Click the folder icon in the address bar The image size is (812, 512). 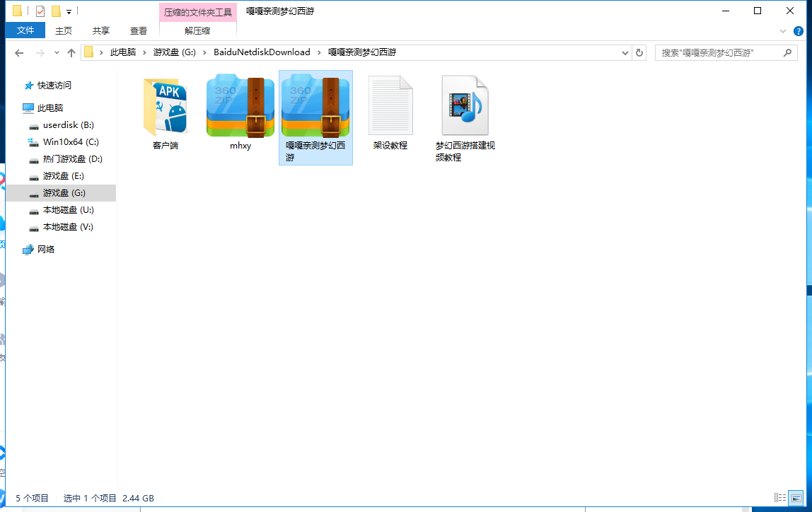[x=88, y=52]
